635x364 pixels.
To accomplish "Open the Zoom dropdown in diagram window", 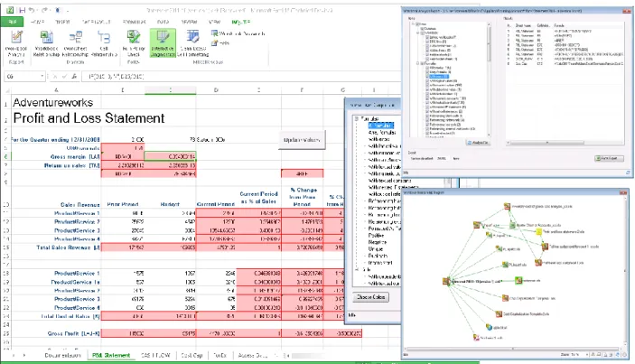I will [x=587, y=355].
